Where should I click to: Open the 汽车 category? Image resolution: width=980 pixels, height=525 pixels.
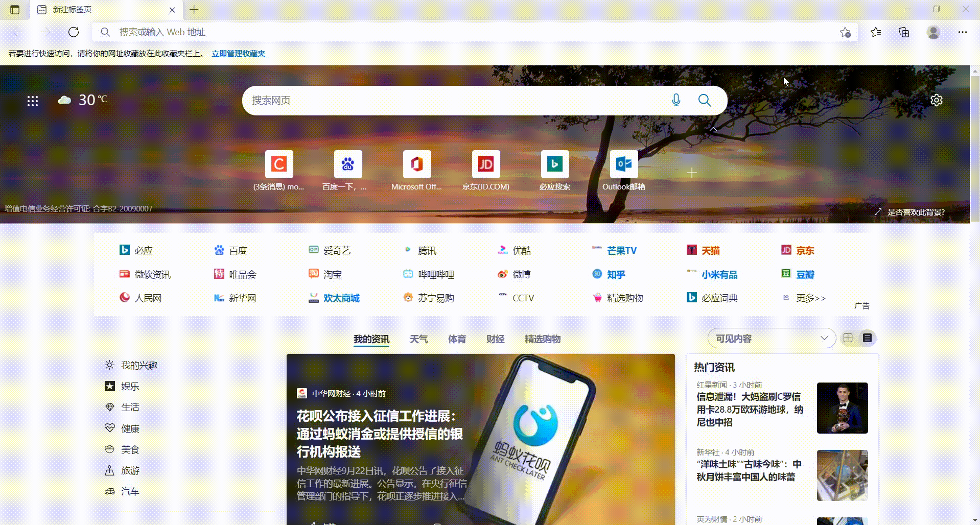pyautogui.click(x=122, y=492)
